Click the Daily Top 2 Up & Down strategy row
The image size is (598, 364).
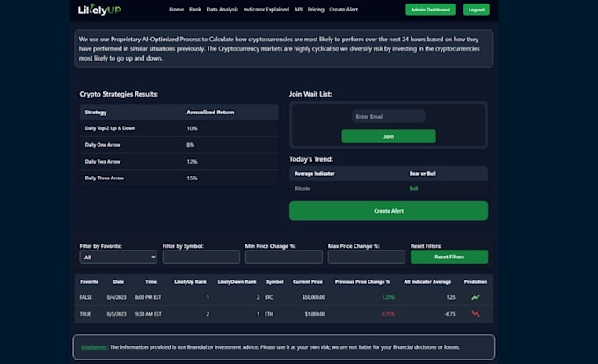[179, 128]
